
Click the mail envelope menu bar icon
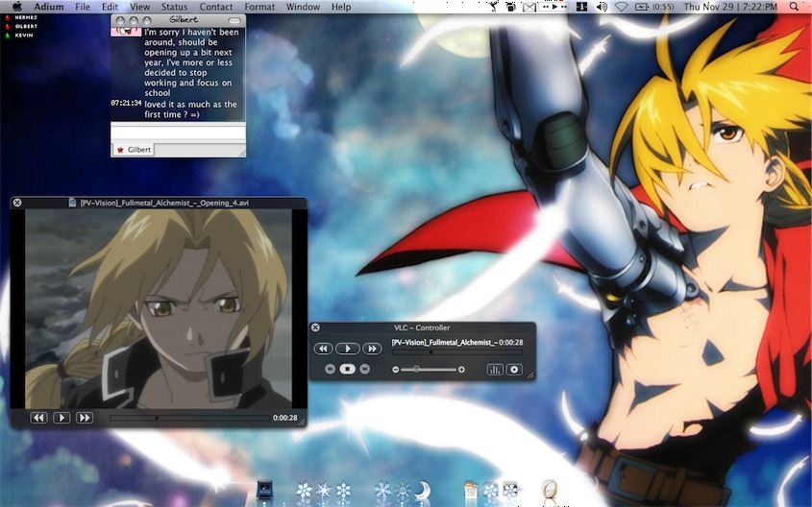tap(529, 7)
